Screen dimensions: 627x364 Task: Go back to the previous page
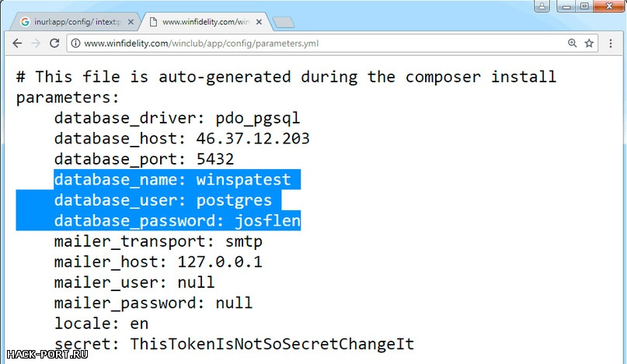point(17,43)
